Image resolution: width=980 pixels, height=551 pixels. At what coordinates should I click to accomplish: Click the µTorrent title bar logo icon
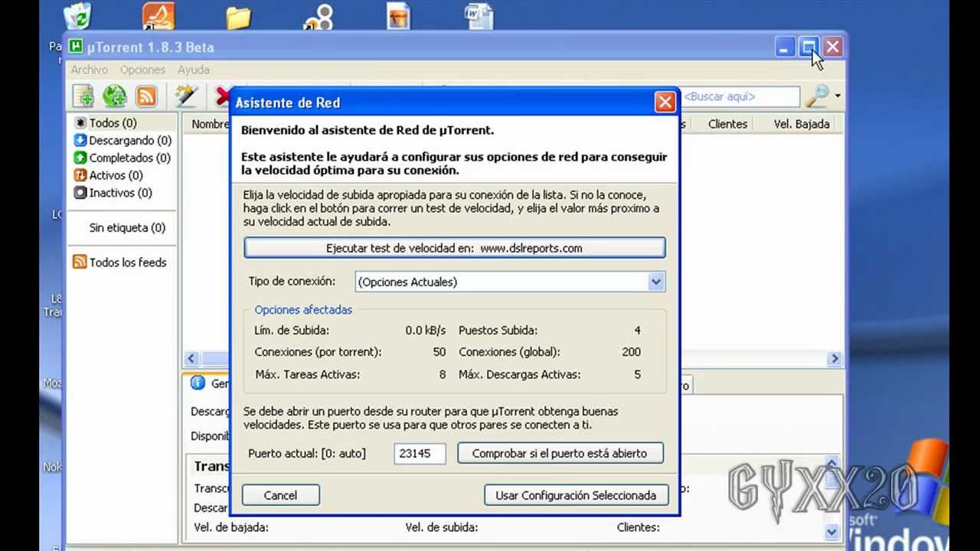pyautogui.click(x=76, y=47)
